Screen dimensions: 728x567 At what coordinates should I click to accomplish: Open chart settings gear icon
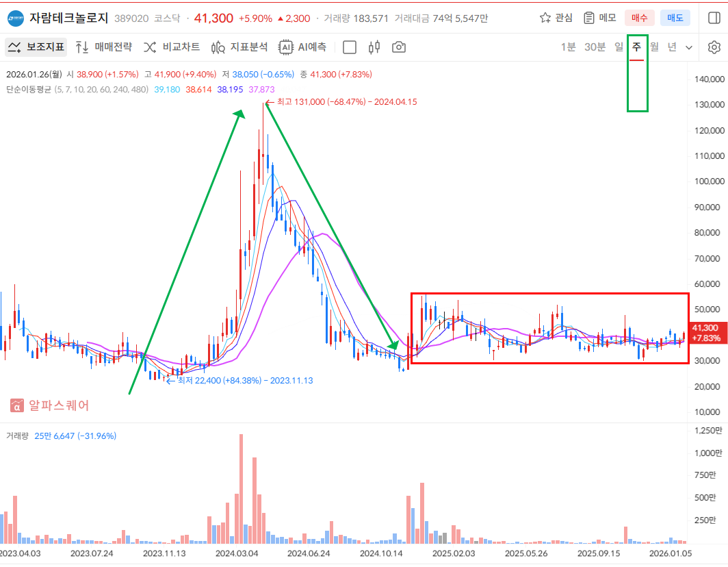[x=714, y=47]
